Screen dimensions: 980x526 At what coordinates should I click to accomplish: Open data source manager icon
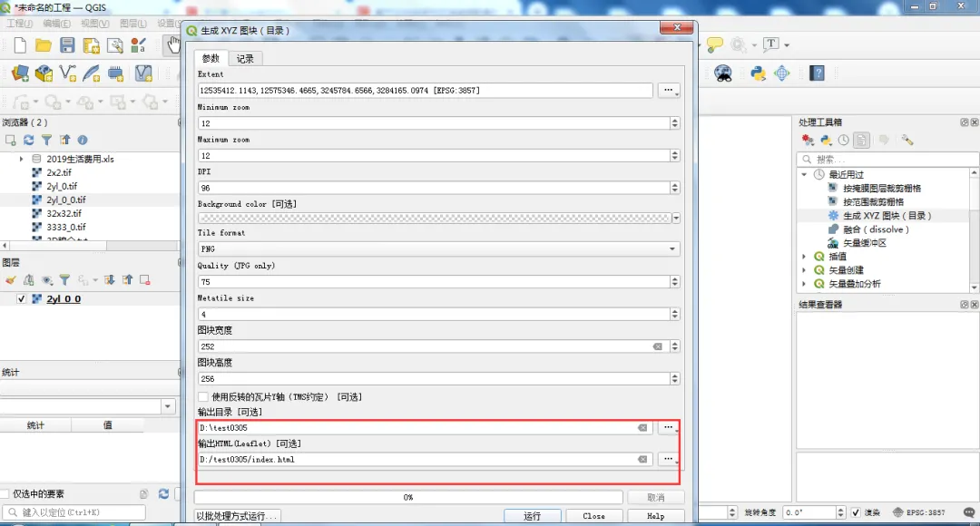pyautogui.click(x=20, y=73)
